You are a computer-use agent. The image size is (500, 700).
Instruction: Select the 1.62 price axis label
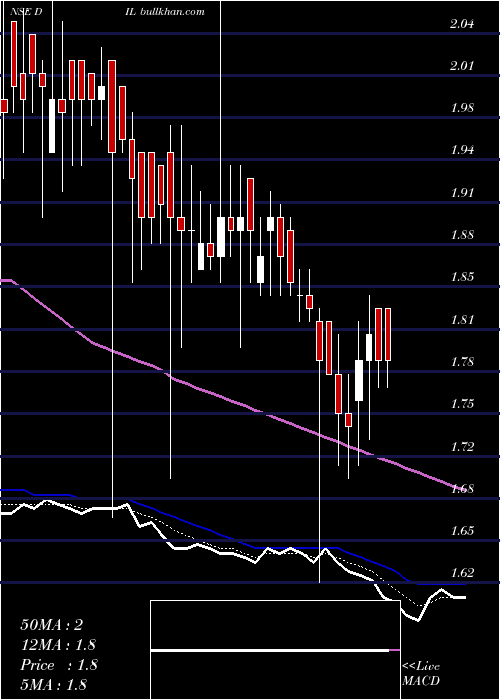point(462,573)
